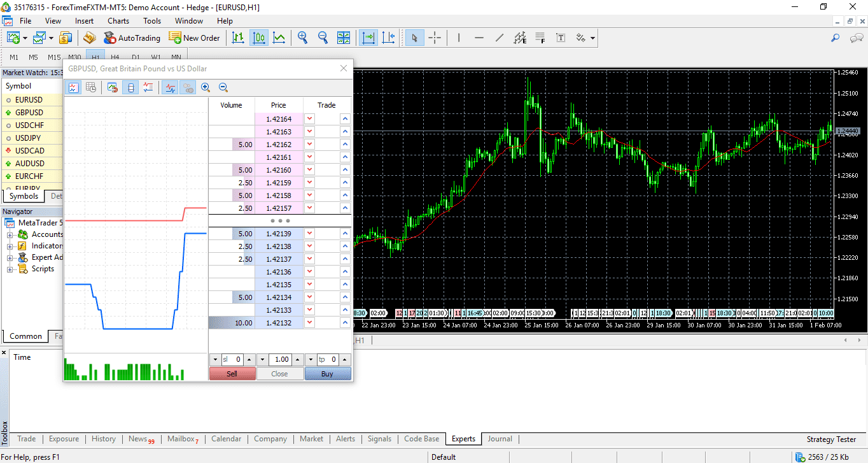Zoom in on the main chart toolbar

pos(302,38)
